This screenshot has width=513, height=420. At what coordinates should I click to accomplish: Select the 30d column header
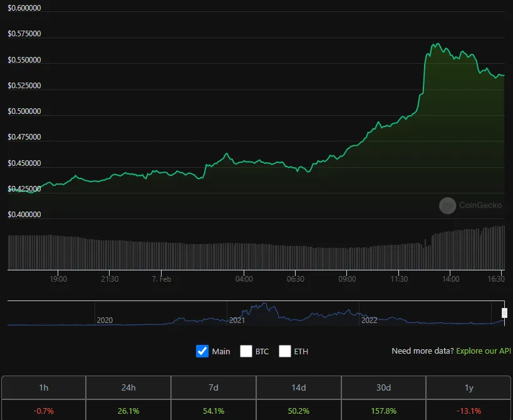click(383, 387)
